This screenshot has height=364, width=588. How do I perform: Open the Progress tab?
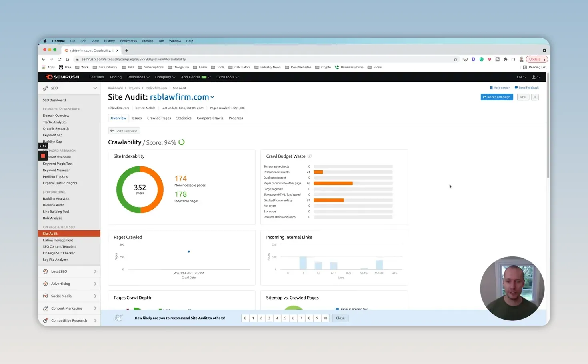(236, 118)
